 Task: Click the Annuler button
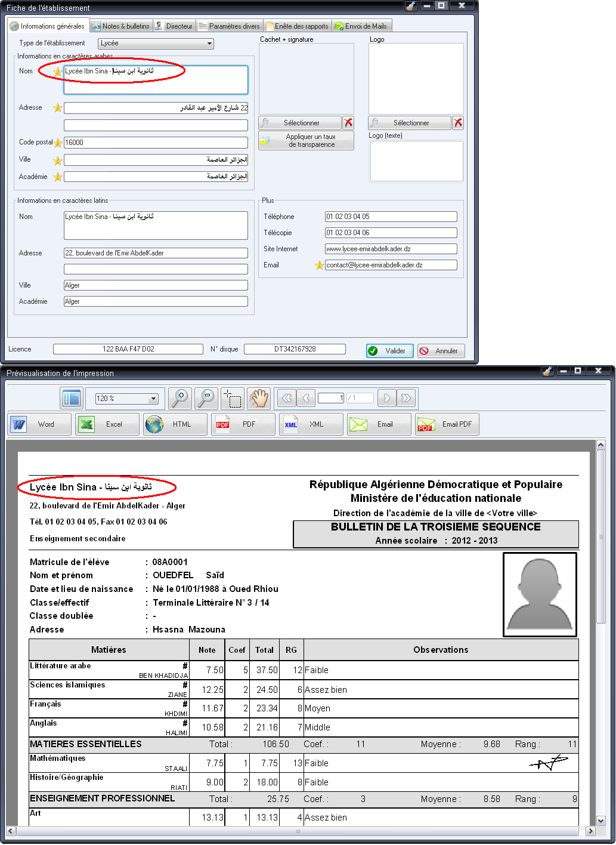point(441,351)
